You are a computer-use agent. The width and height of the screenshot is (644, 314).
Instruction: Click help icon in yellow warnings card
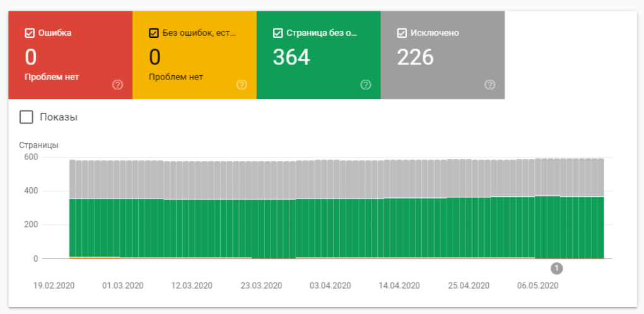(x=242, y=85)
